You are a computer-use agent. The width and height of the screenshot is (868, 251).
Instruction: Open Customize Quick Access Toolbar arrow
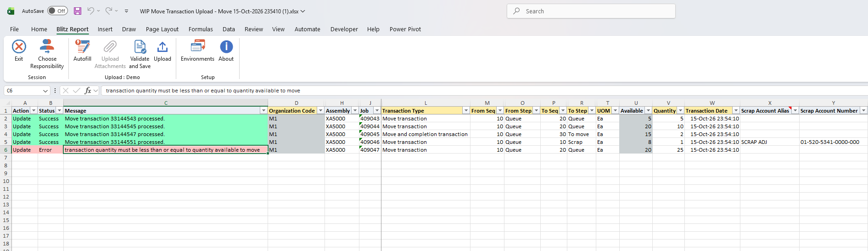pos(127,11)
